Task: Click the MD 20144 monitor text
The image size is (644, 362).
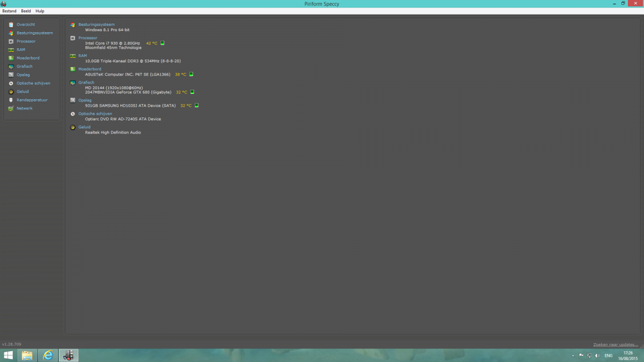Action: [x=114, y=87]
